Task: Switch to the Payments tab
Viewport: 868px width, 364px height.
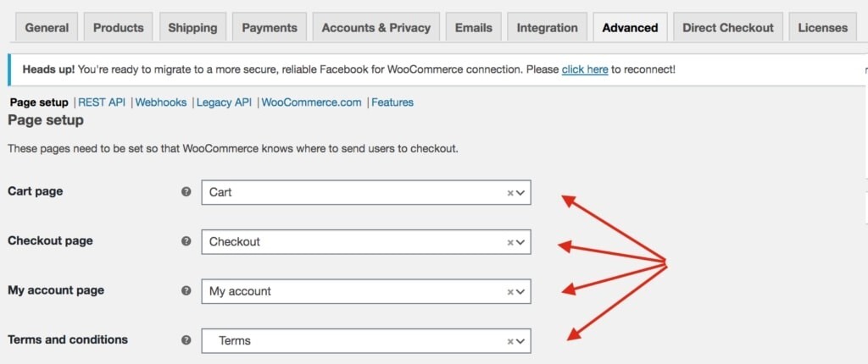Action: [x=270, y=27]
